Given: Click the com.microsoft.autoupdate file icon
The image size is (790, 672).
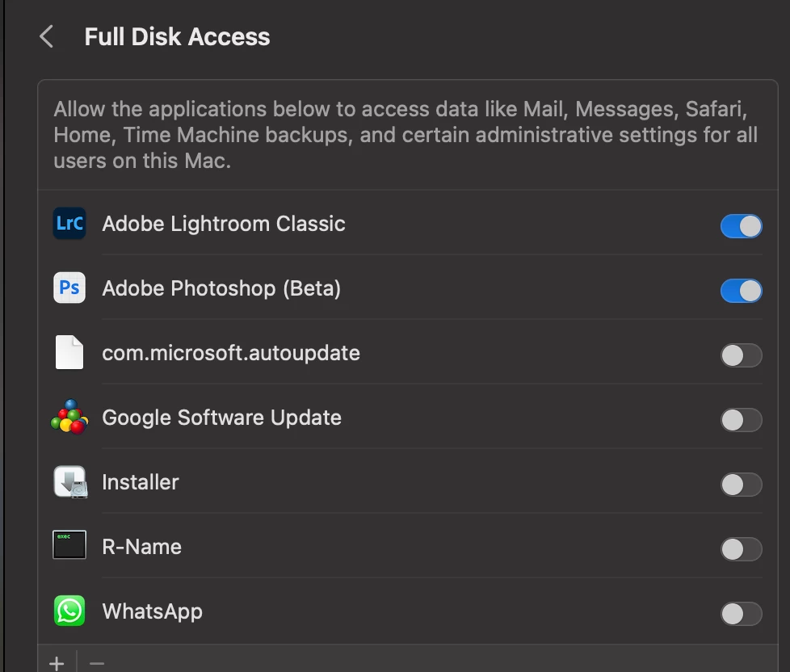Looking at the screenshot, I should 69,353.
